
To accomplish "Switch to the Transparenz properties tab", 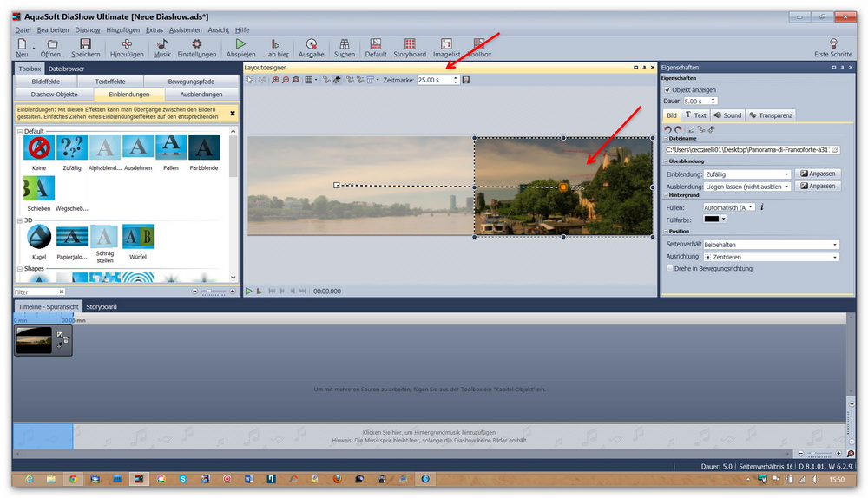I will 771,115.
